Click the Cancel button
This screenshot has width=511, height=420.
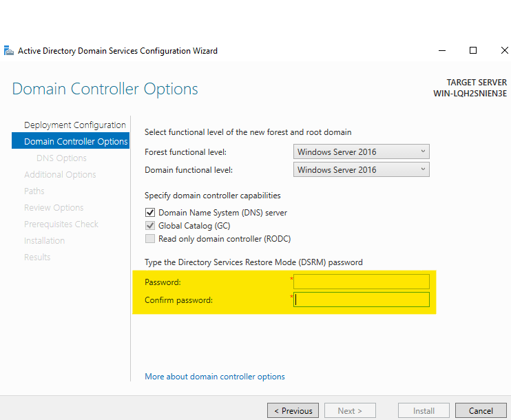pos(481,410)
